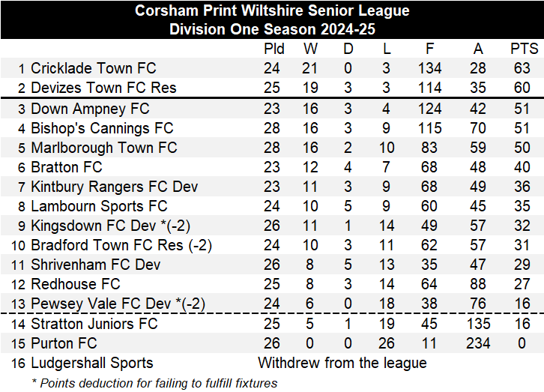Click the Pld column header

[x=274, y=49]
